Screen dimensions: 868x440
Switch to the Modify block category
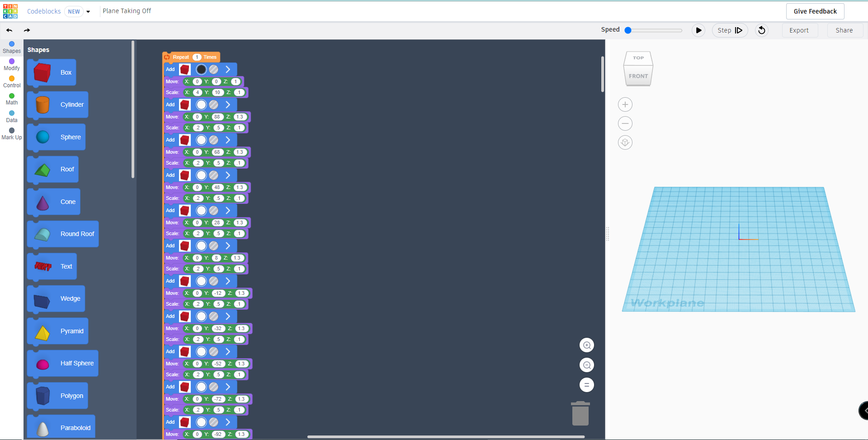point(11,64)
